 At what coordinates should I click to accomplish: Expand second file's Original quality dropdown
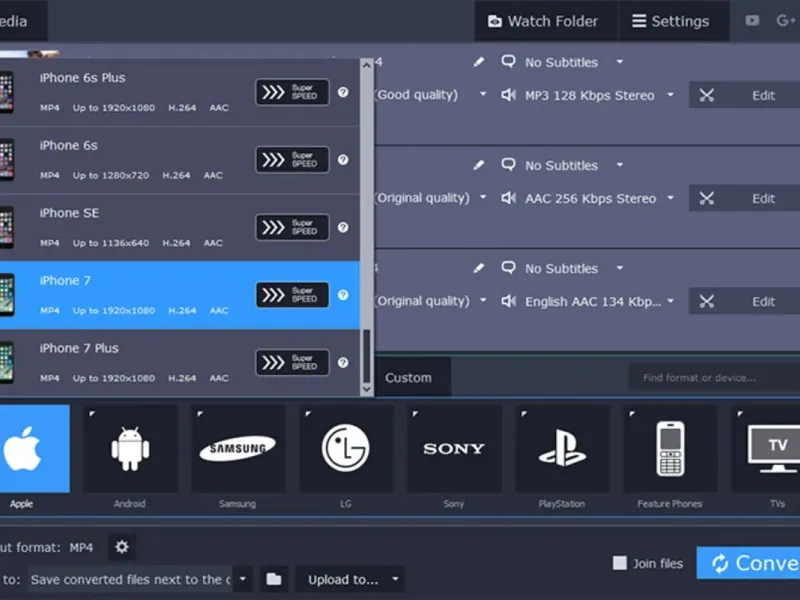tap(482, 197)
